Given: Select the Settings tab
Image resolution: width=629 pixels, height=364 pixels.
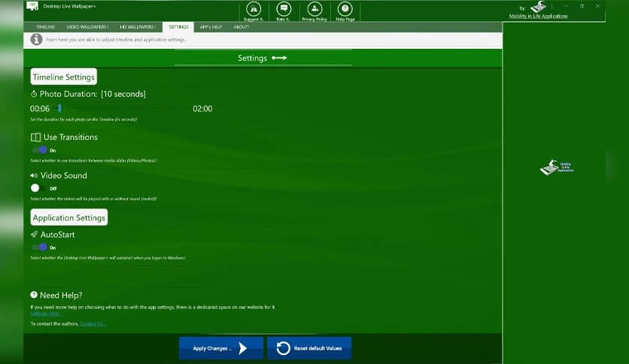Looking at the screenshot, I should (x=178, y=27).
